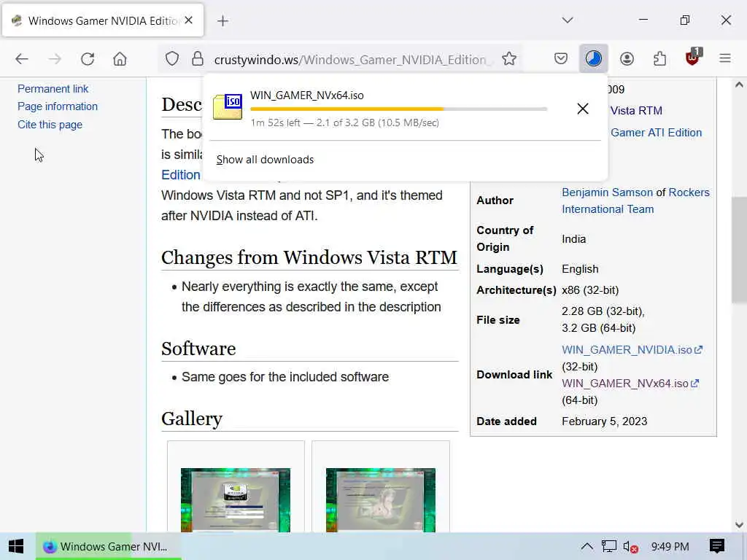747x560 pixels.
Task: Click the x86 (32-bit) architecture value
Action: click(x=590, y=290)
